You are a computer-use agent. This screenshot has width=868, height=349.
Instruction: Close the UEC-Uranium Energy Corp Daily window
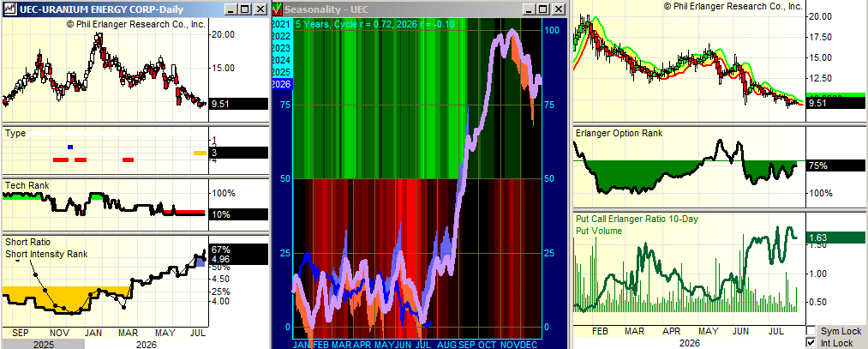pyautogui.click(x=260, y=9)
